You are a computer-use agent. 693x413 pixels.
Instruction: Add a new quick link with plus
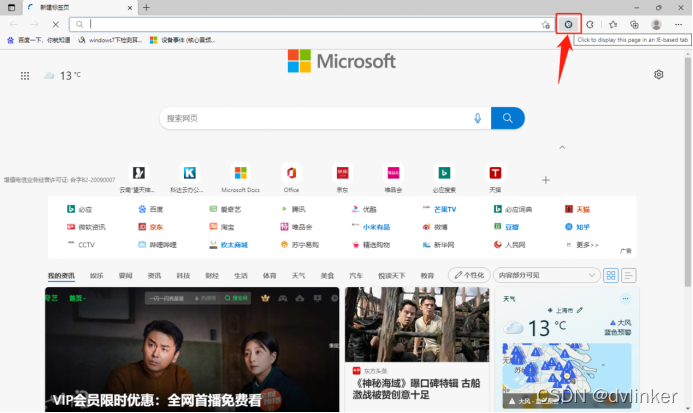pyautogui.click(x=546, y=180)
